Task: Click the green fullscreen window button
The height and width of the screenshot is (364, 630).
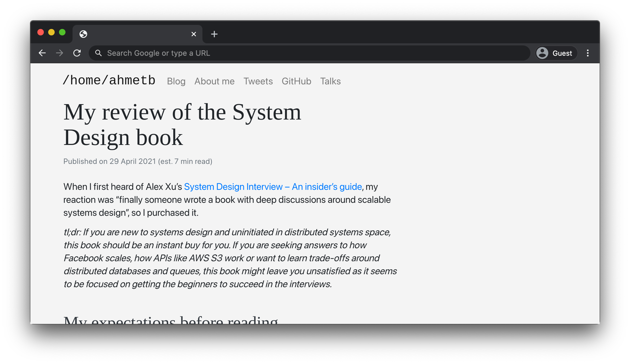Action: (x=62, y=32)
